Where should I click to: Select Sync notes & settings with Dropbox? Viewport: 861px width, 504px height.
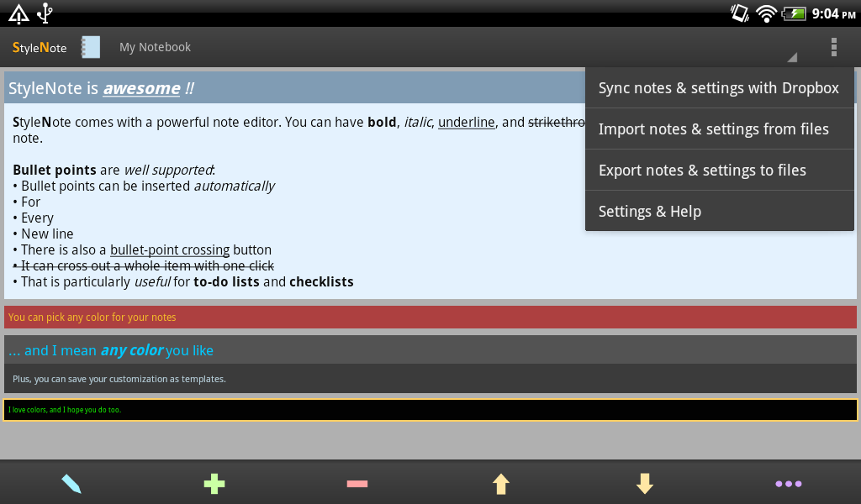[720, 87]
